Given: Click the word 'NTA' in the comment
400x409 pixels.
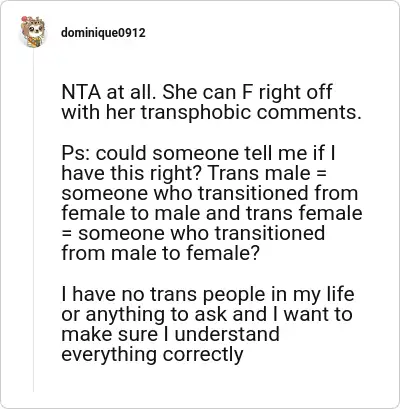Looking at the screenshot, I should point(81,92).
